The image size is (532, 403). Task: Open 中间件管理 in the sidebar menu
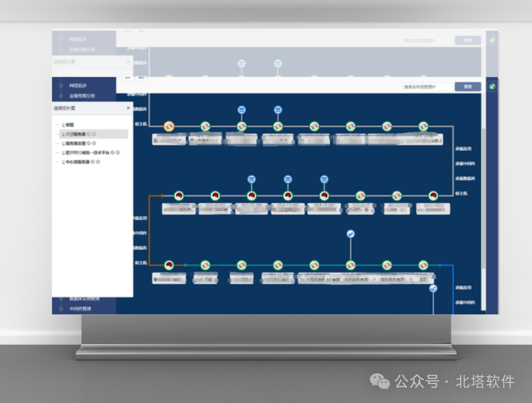pyautogui.click(x=80, y=309)
